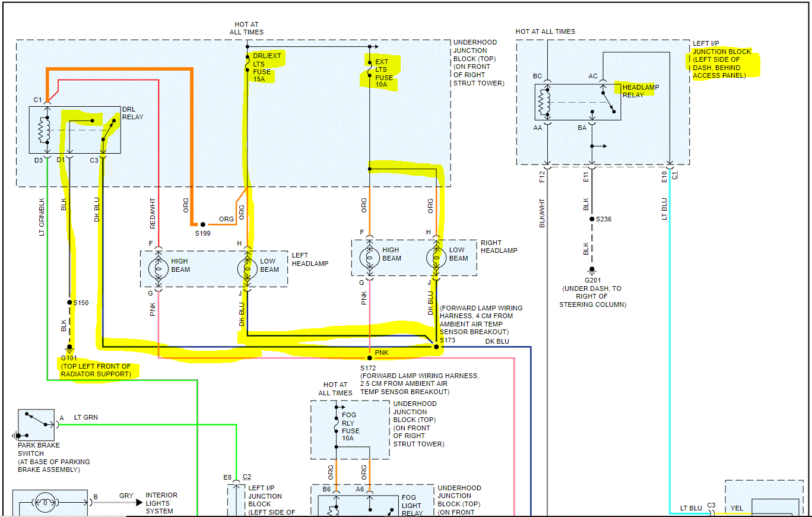Click the E8 connector label

[228, 477]
